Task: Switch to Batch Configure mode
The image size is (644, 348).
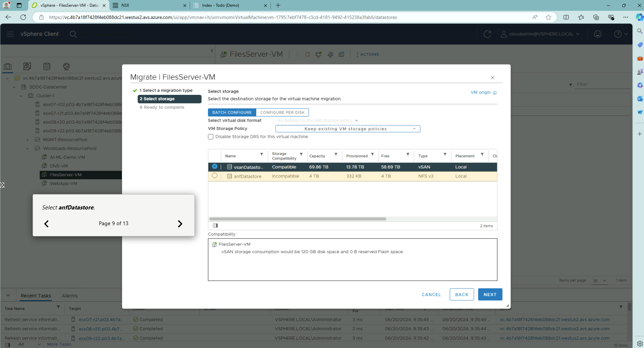Action: (x=232, y=112)
